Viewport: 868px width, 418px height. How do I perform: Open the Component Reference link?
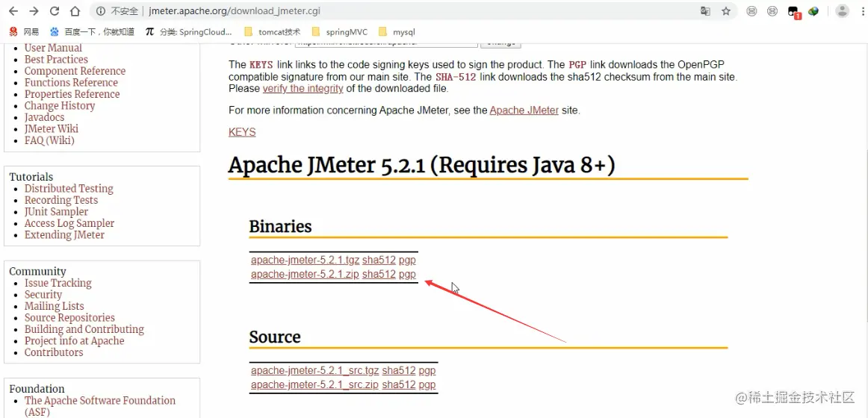click(x=75, y=71)
